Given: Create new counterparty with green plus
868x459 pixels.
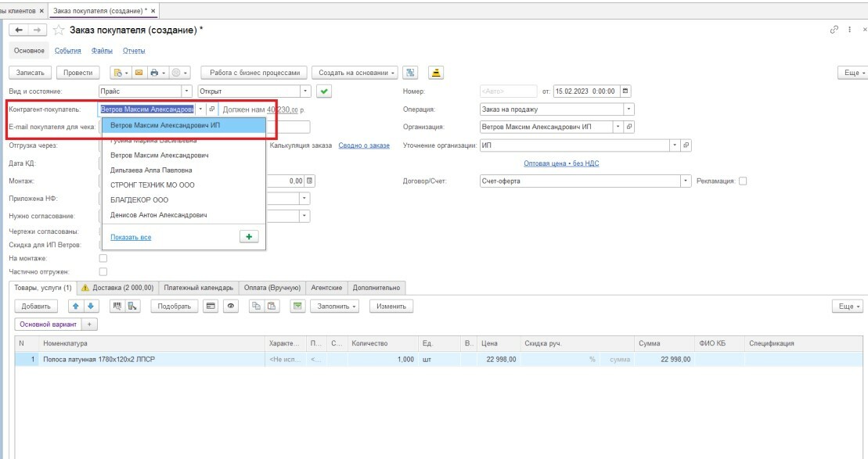Looking at the screenshot, I should (x=249, y=237).
